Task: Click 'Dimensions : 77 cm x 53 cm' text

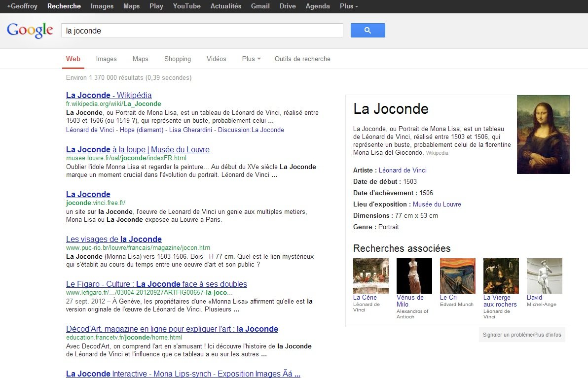Action: point(396,215)
